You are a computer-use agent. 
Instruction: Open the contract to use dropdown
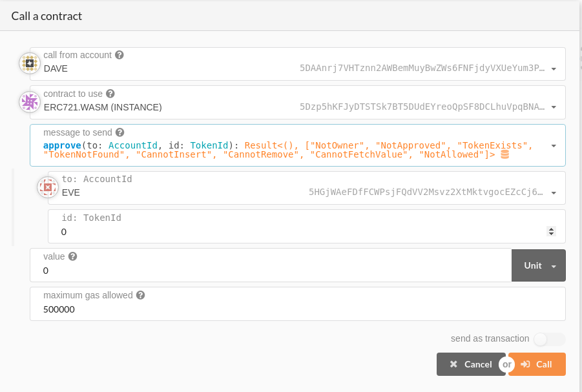pyautogui.click(x=554, y=107)
